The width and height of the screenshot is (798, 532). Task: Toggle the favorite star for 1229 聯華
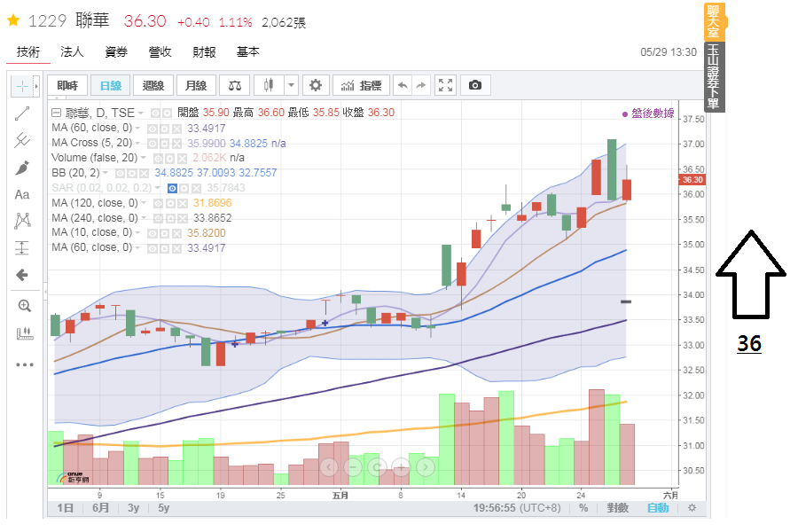[13, 20]
